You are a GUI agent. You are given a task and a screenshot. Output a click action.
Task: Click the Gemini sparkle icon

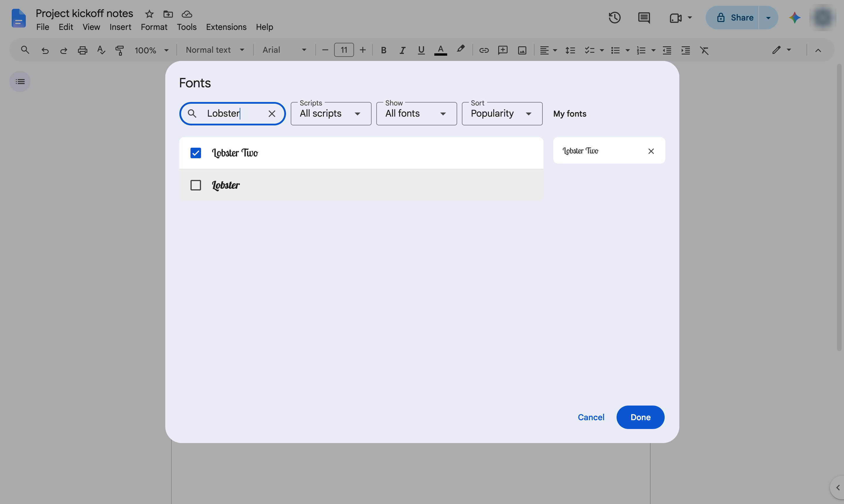pyautogui.click(x=795, y=18)
